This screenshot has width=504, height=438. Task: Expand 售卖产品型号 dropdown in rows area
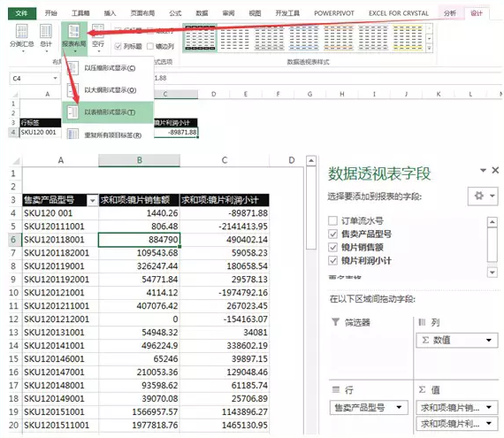pyautogui.click(x=399, y=407)
